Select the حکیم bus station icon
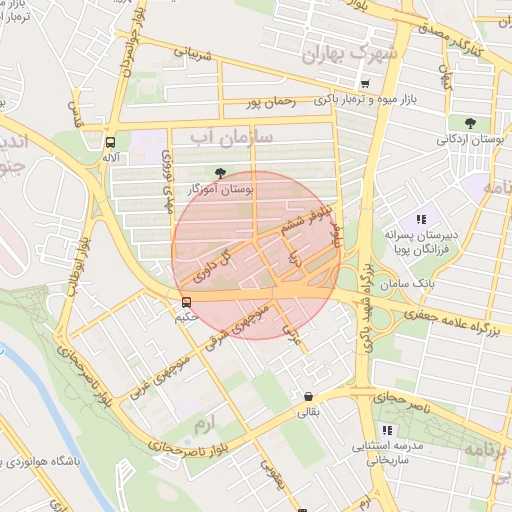Viewport: 512px width, 512px height. pos(187,302)
